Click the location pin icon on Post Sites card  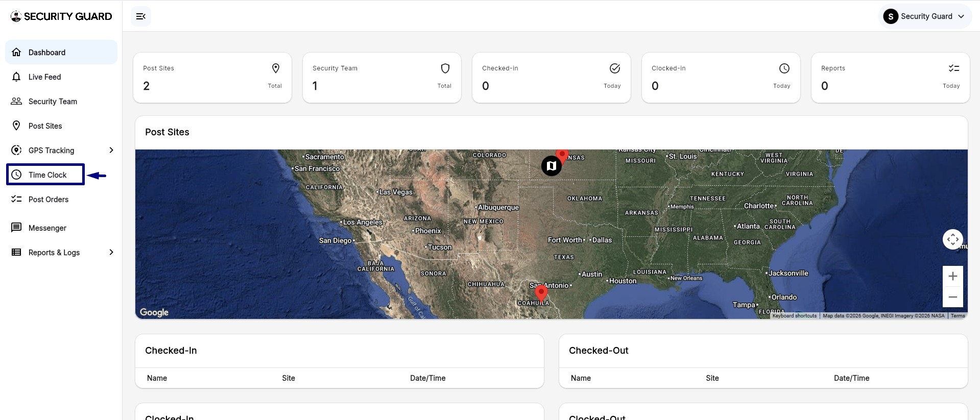click(276, 68)
